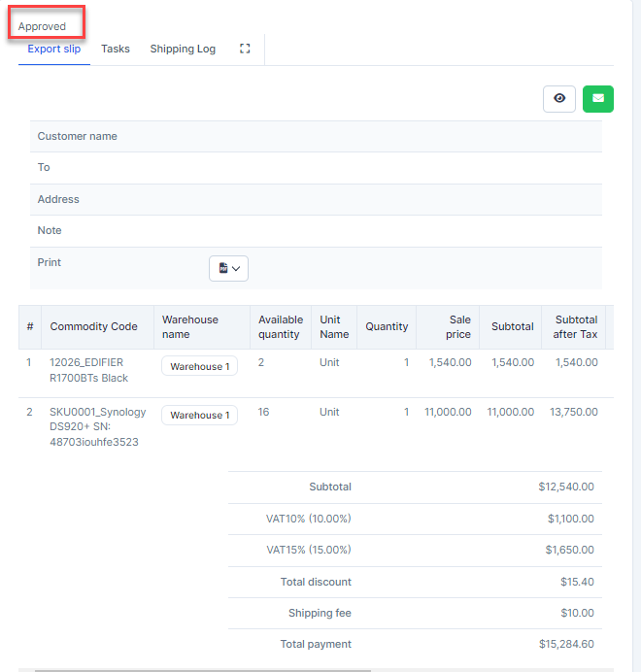
Task: Click the Warehouse name column header
Action: tap(190, 326)
